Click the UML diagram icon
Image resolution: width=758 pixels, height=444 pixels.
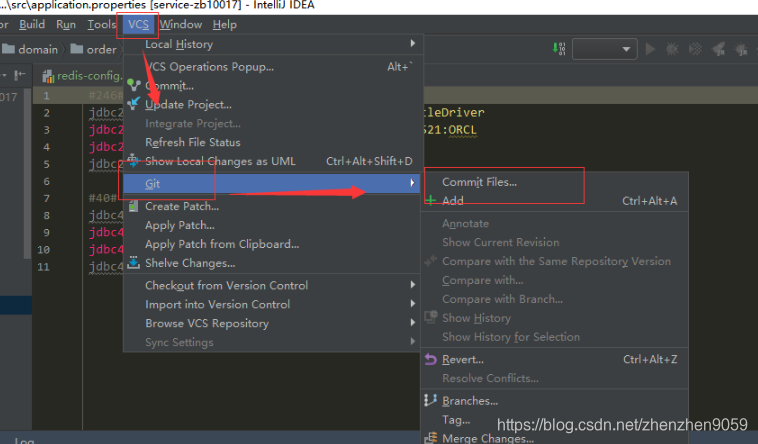pyautogui.click(x=133, y=160)
